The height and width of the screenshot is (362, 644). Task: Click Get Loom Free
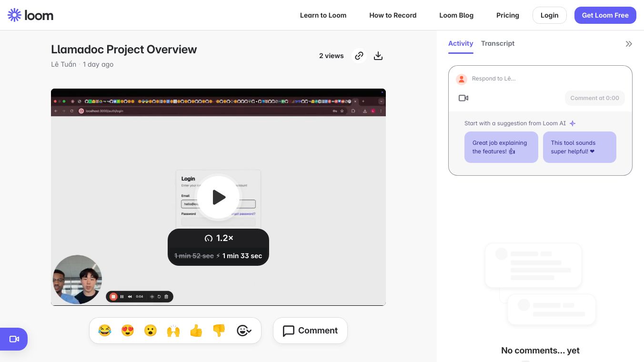[605, 15]
